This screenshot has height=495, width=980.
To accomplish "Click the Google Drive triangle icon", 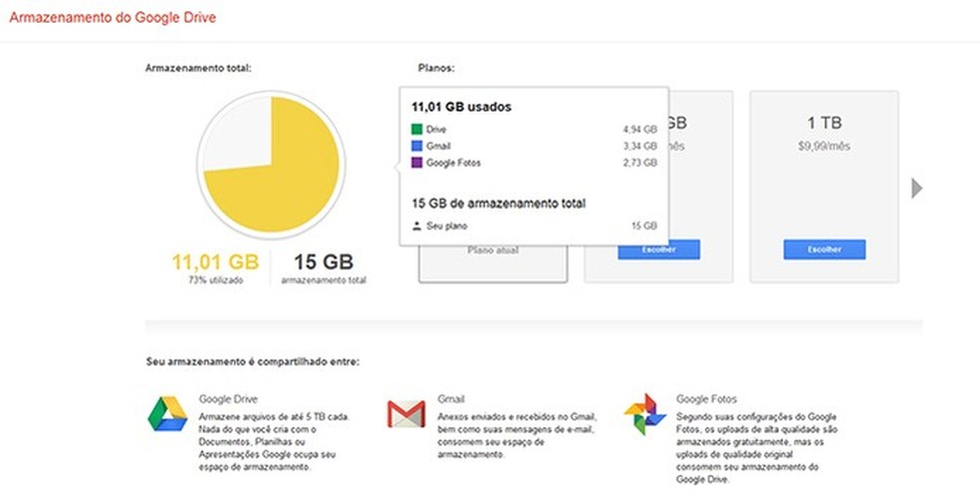I will click(x=167, y=413).
